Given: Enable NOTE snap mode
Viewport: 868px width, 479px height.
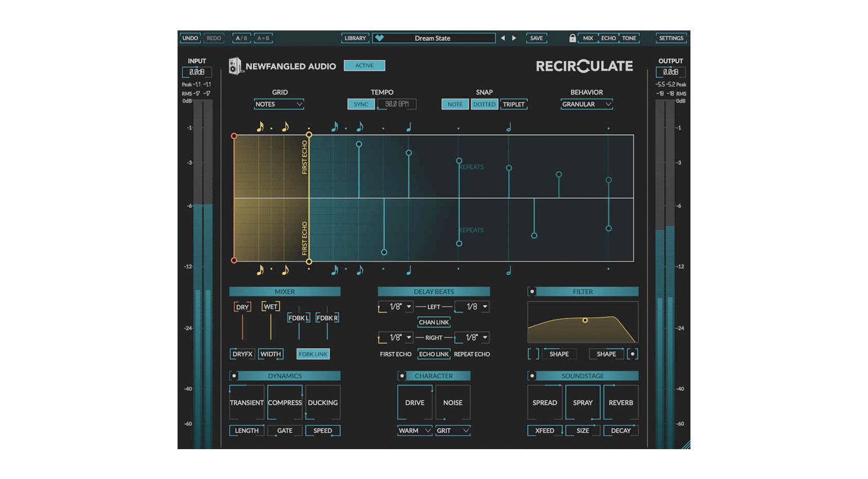Looking at the screenshot, I should coord(455,104).
